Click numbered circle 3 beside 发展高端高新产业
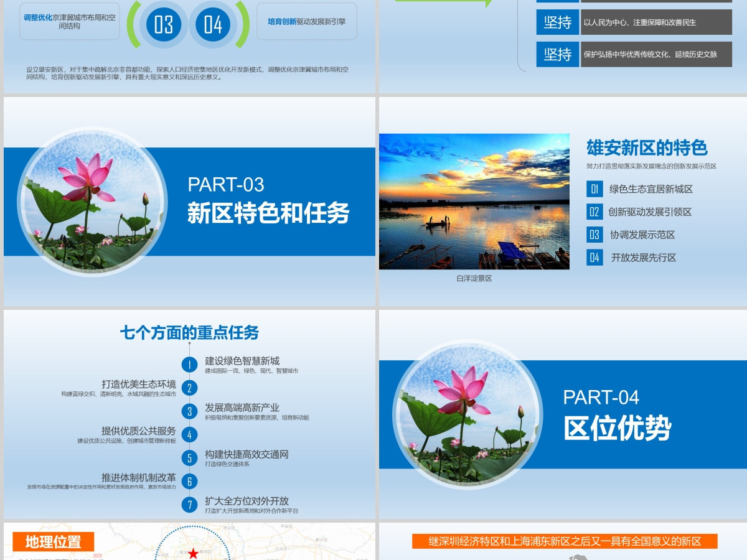 point(189,411)
